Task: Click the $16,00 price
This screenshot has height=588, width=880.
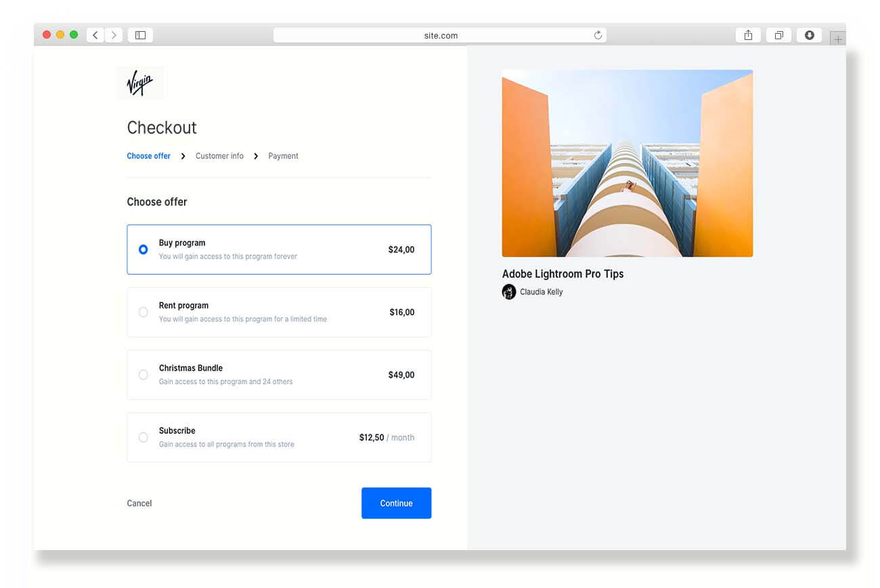Action: pos(402,312)
